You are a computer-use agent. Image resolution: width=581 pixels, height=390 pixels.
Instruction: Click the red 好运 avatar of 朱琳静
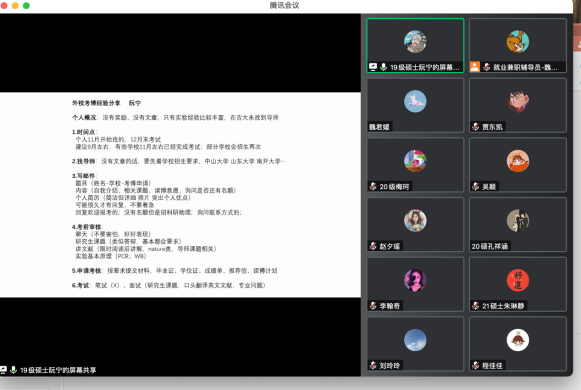point(518,280)
